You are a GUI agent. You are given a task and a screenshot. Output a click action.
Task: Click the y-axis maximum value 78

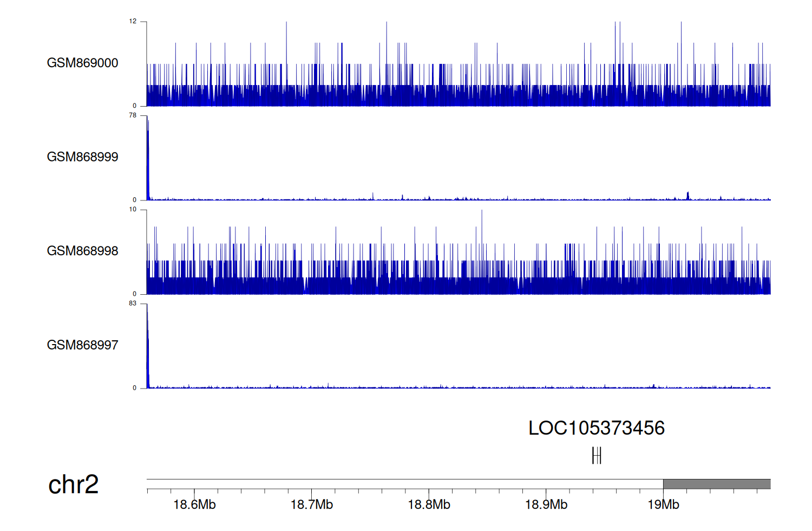coord(133,115)
